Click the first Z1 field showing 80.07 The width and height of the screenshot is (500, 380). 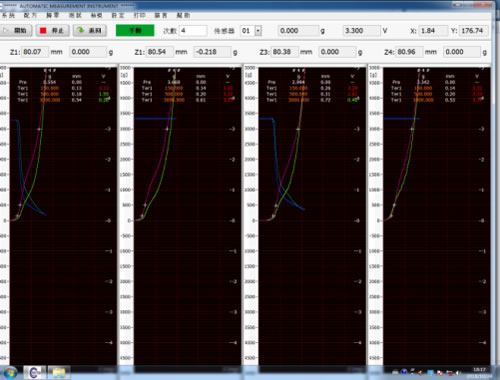[x=35, y=52]
